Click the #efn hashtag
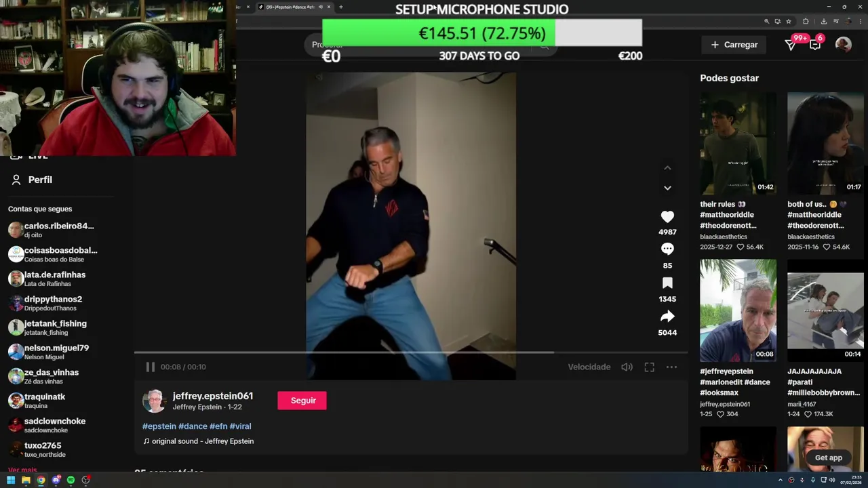This screenshot has width=868, height=488. click(x=218, y=426)
